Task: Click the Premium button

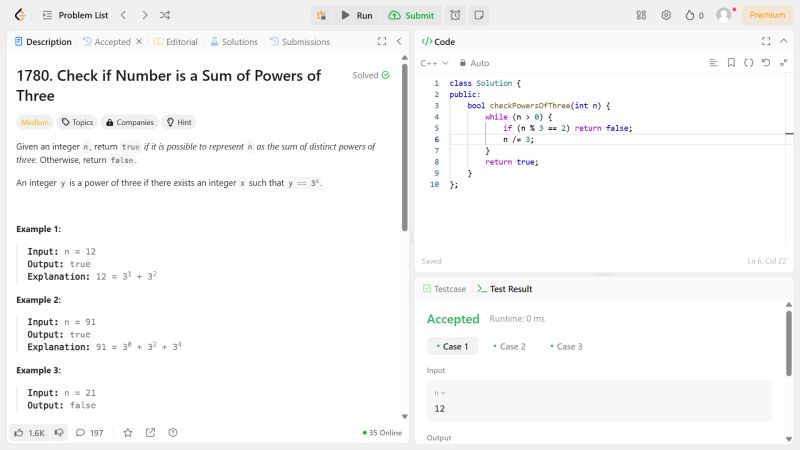Action: [767, 15]
